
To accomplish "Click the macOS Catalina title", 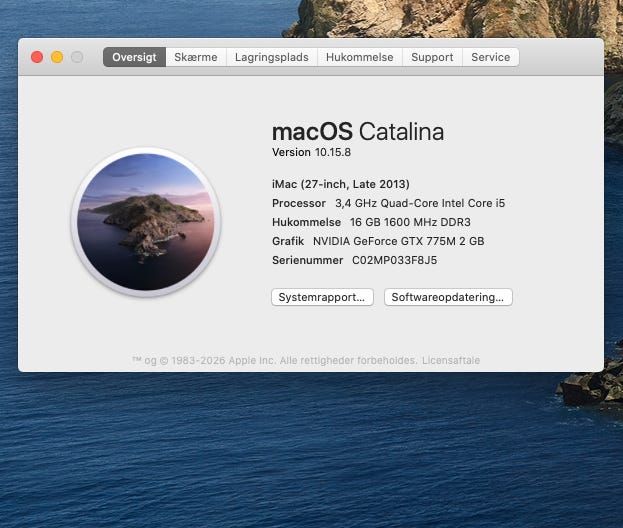I will click(358, 132).
